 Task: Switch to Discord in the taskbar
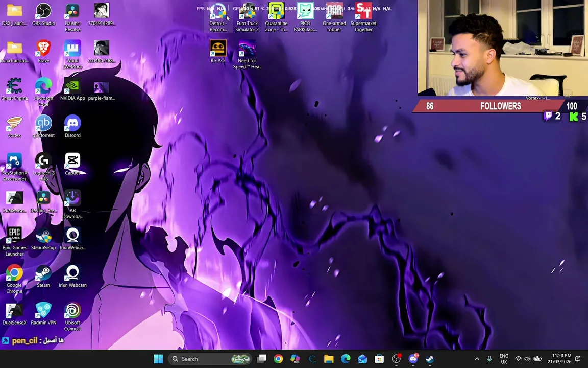[413, 359]
